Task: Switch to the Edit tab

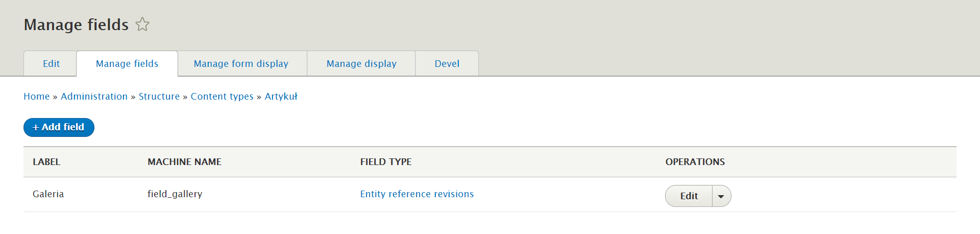Action: (51, 64)
